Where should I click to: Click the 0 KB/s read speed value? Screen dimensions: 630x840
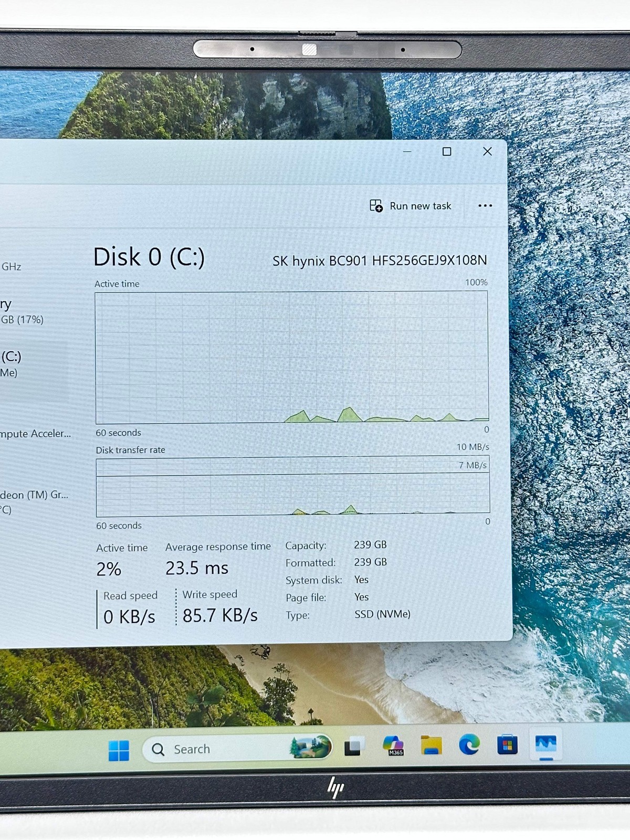pyautogui.click(x=129, y=617)
